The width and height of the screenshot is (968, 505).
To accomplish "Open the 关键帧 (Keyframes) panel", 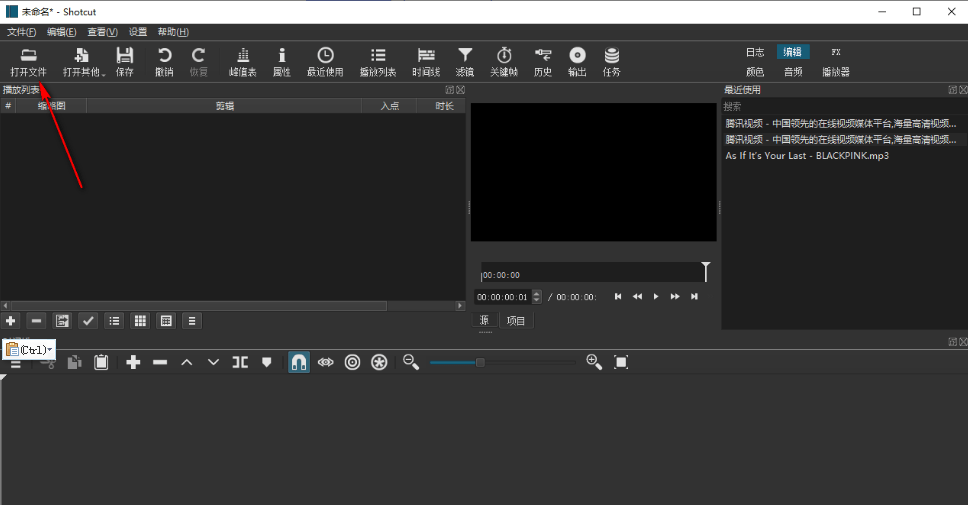I will tap(504, 56).
